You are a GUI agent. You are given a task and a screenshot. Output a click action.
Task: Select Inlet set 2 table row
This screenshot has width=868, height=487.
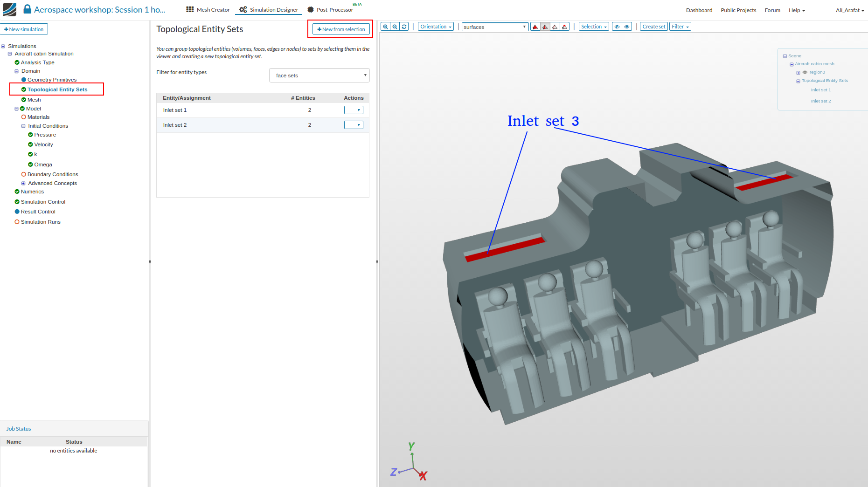coord(263,125)
